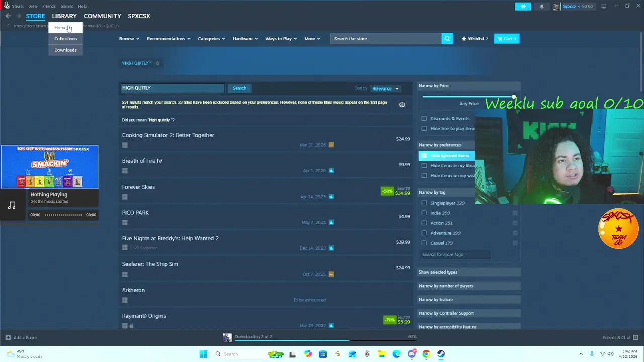The height and width of the screenshot is (362, 644).
Task: Open Forever Skies search result
Action: pos(265,191)
